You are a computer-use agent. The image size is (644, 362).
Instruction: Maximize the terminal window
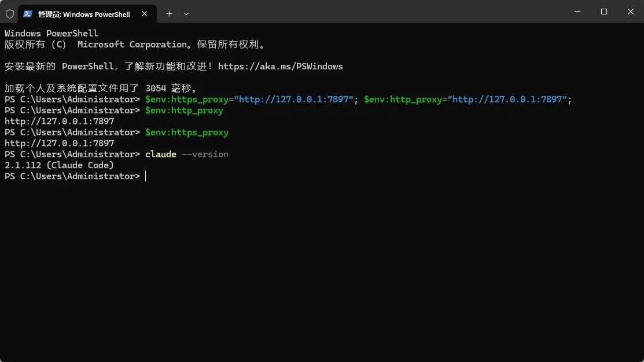603,12
